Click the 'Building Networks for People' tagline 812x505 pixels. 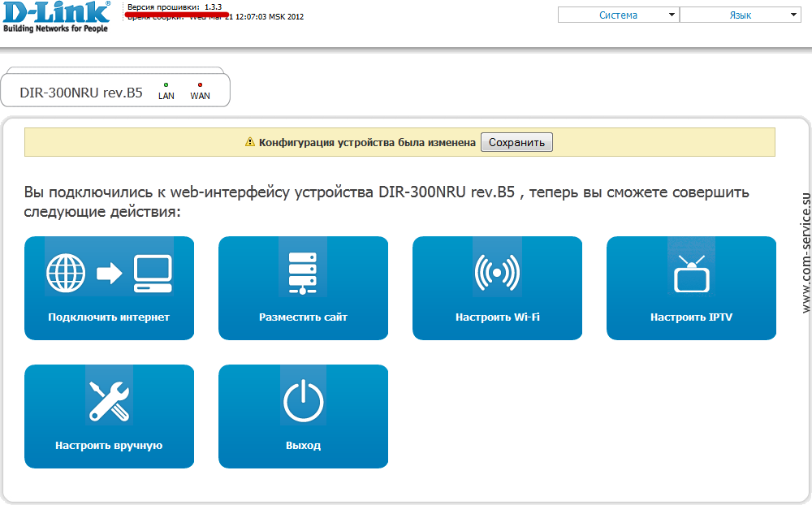pyautogui.click(x=55, y=28)
